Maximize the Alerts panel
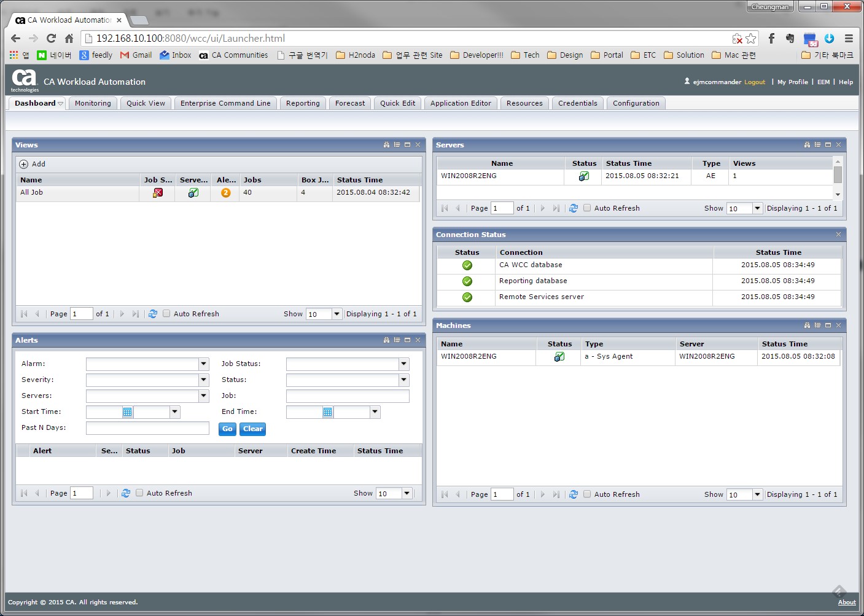Image resolution: width=864 pixels, height=616 pixels. pos(407,340)
